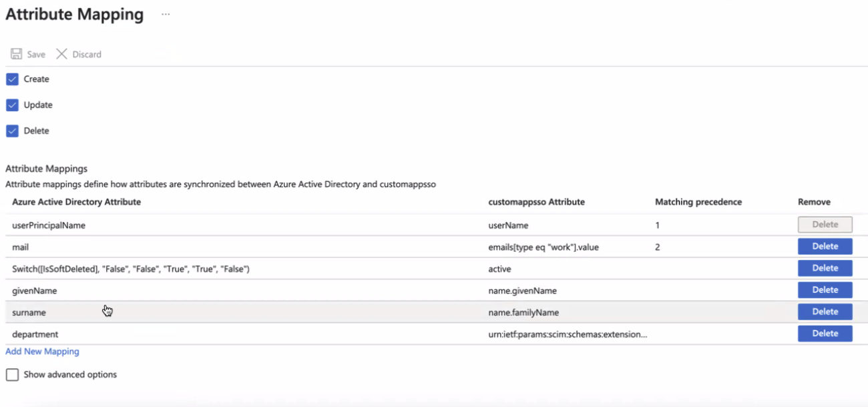Image resolution: width=868 pixels, height=407 pixels.
Task: Click name.familyName target attribute
Action: pyautogui.click(x=523, y=312)
